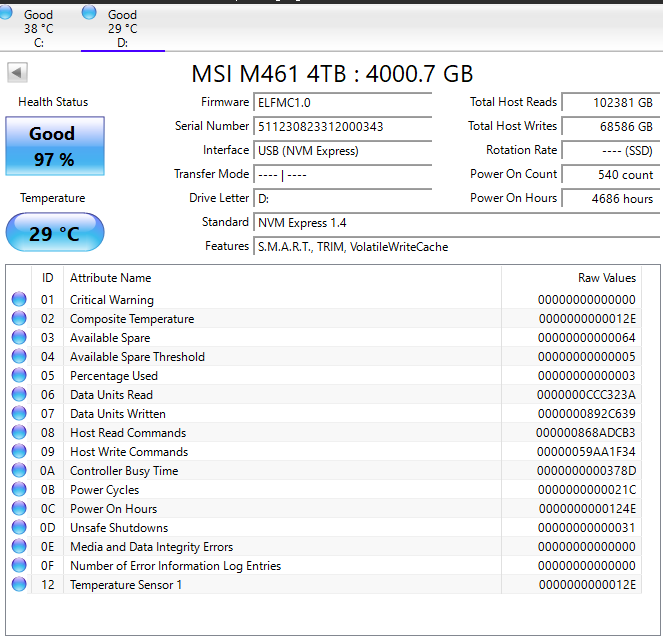This screenshot has width=663, height=641.
Task: Click the Firmware field showing ELFMC1.0
Action: 342,103
